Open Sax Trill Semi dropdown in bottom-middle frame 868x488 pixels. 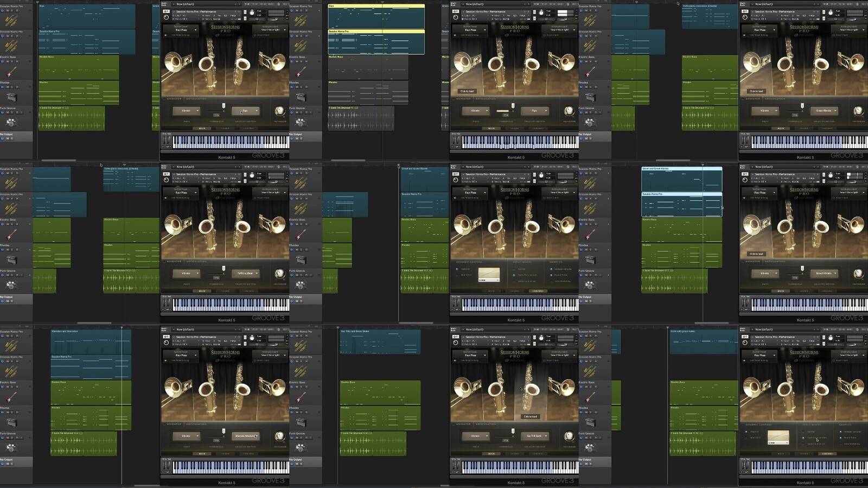pos(535,436)
